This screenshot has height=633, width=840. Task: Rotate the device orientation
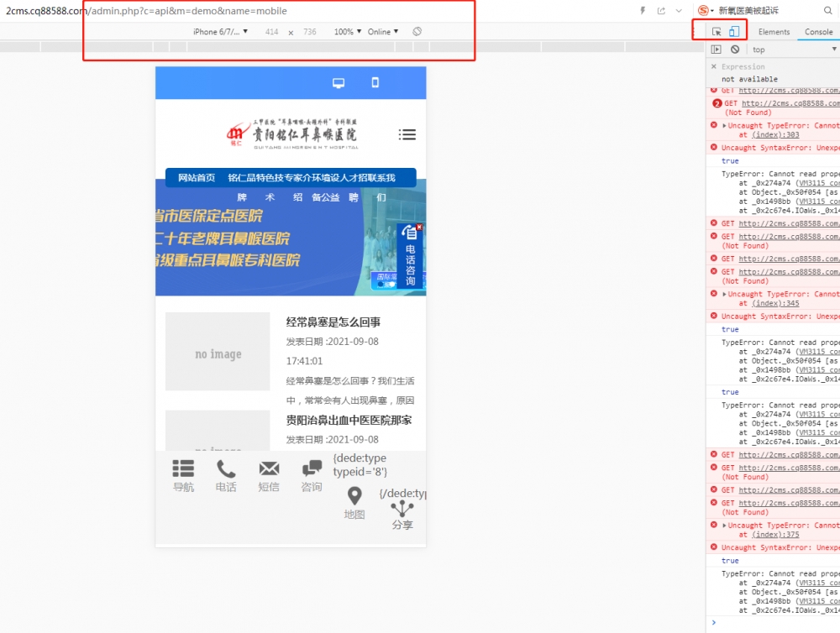point(417,32)
